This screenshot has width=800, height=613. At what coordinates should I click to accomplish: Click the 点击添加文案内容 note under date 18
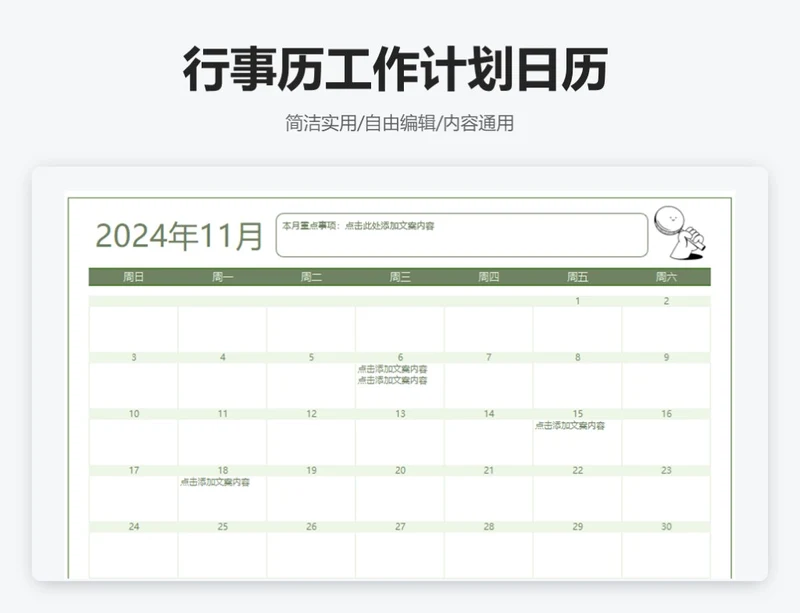click(x=215, y=482)
